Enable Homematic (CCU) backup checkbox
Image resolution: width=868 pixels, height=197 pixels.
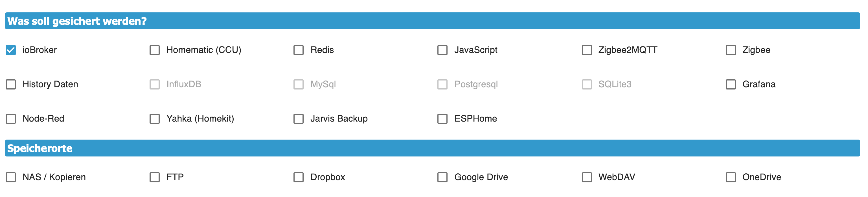point(155,50)
